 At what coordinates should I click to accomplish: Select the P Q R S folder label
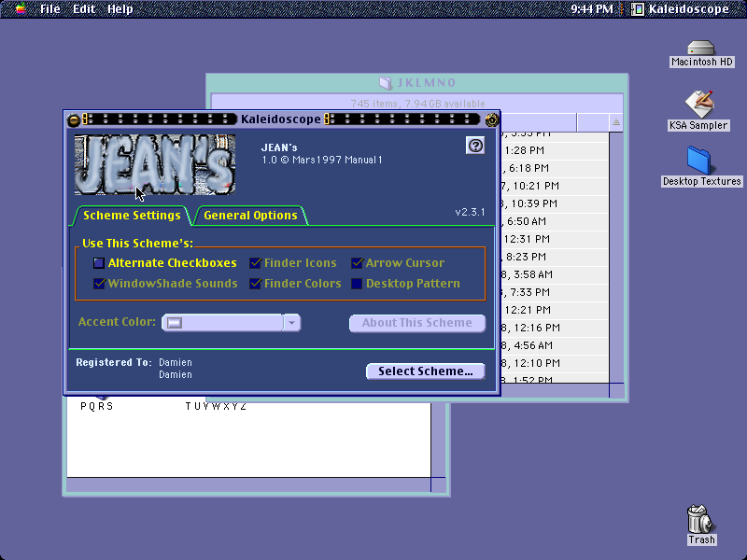(97, 406)
